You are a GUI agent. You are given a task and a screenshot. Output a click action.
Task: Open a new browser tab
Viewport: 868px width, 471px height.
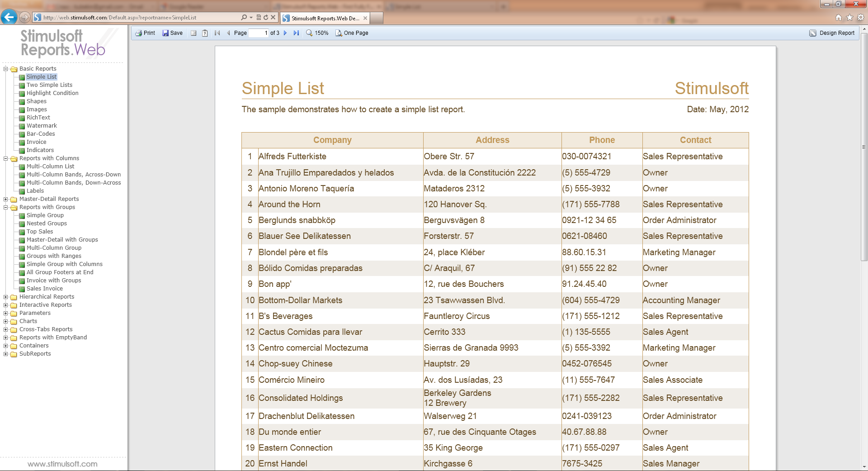[377, 18]
